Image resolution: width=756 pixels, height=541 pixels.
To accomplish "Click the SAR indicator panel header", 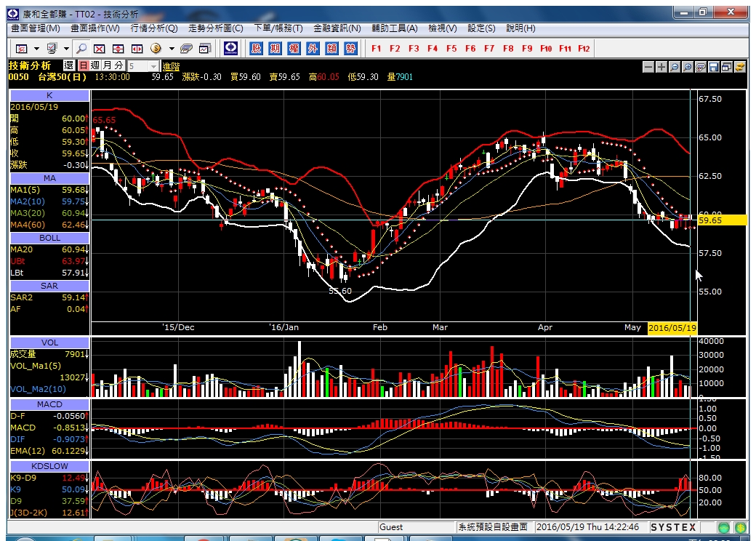I will (49, 286).
